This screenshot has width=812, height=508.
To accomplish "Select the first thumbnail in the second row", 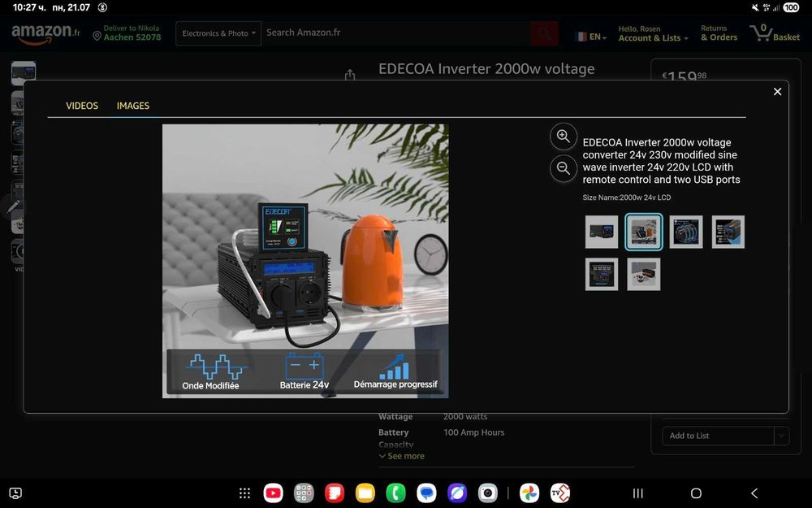I will tap(601, 274).
